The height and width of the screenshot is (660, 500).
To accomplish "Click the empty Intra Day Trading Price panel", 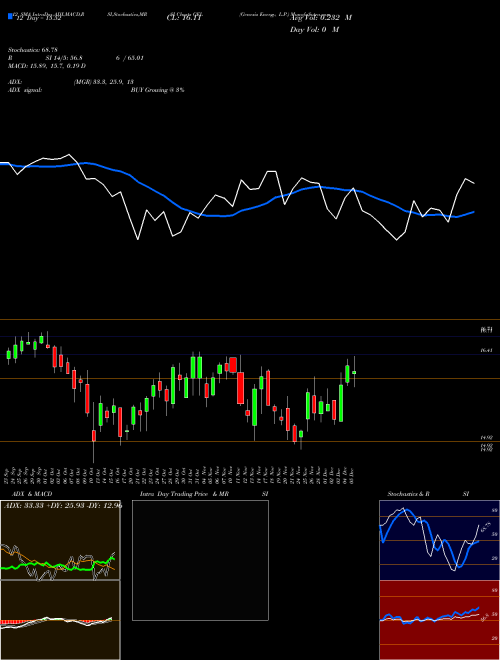I will click(x=200, y=560).
